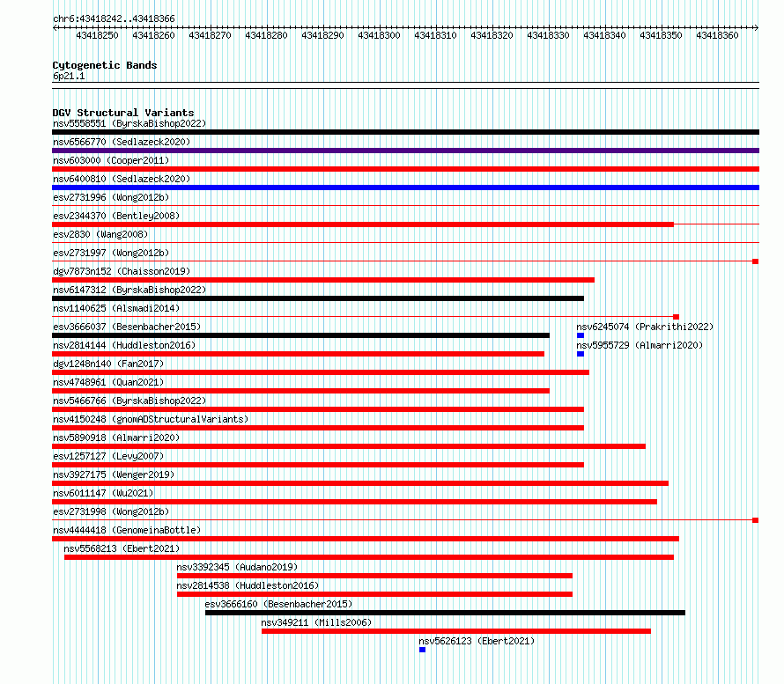This screenshot has height=684, width=784.
Task: Click the small red block ending esv2731997
Action: click(756, 261)
